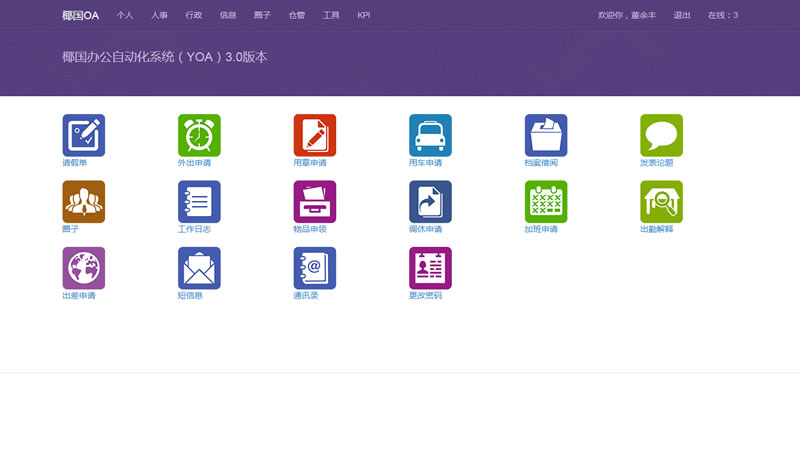Click the 出差申请 globe icon
The height and width of the screenshot is (469, 800).
click(x=83, y=268)
